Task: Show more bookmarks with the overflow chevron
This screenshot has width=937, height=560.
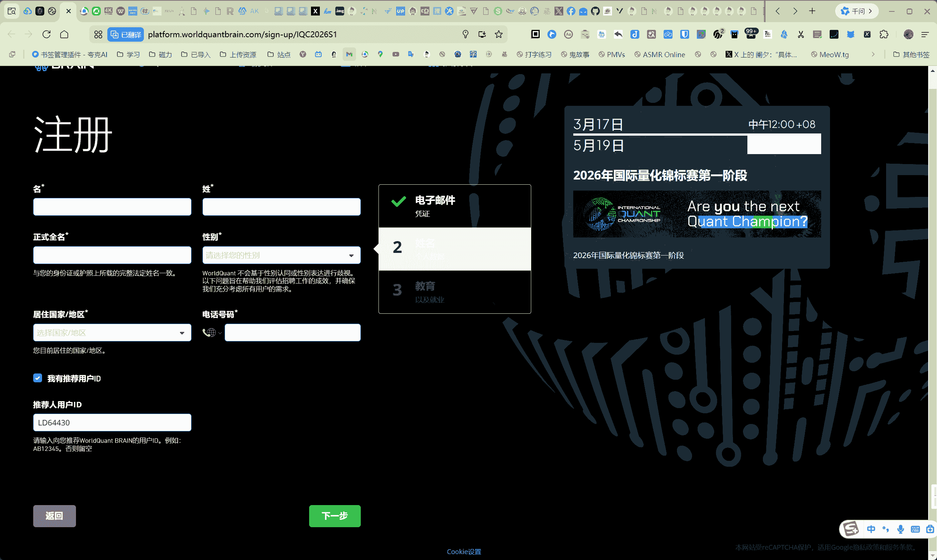Action: coord(873,54)
